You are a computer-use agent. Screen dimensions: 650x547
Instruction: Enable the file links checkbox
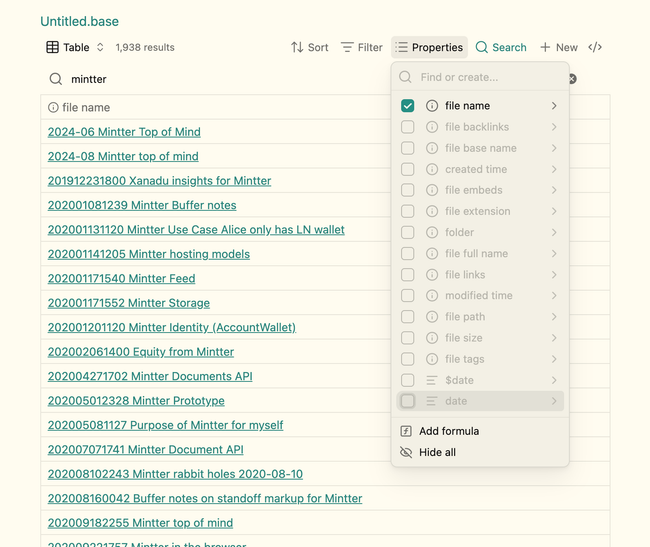point(407,274)
